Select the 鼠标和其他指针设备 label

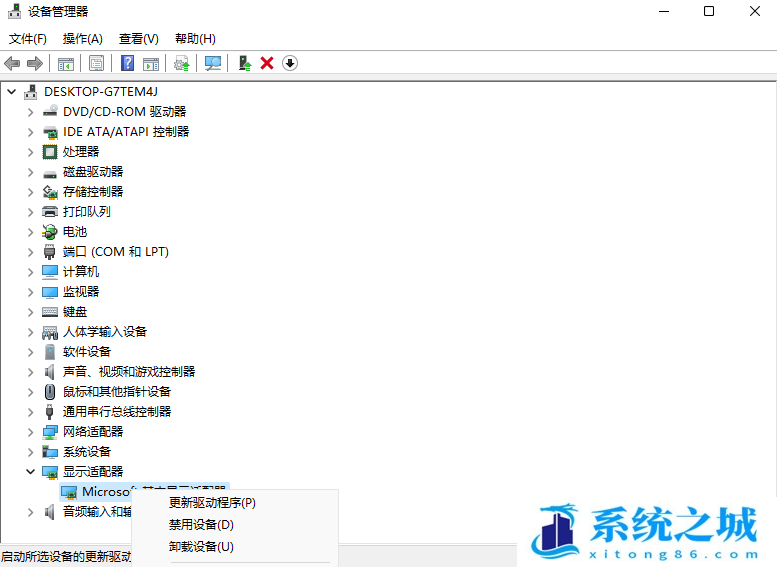(116, 392)
